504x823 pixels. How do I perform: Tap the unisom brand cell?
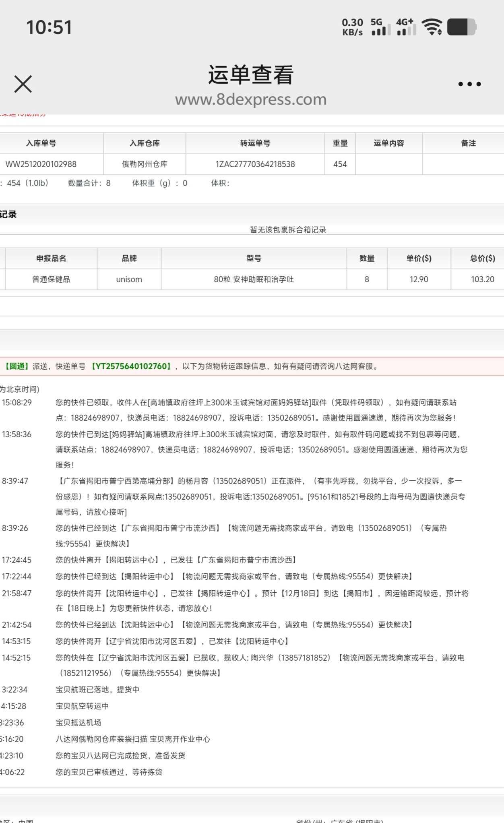[x=129, y=279]
